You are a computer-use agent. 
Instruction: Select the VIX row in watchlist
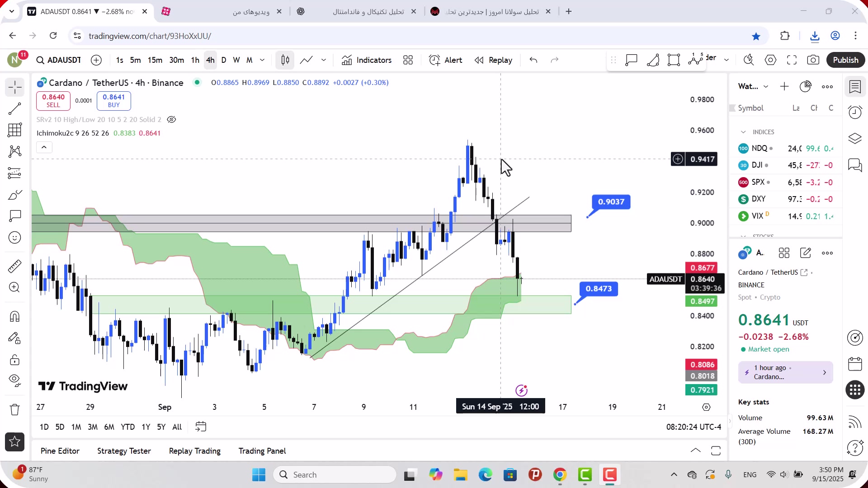pyautogui.click(x=785, y=216)
